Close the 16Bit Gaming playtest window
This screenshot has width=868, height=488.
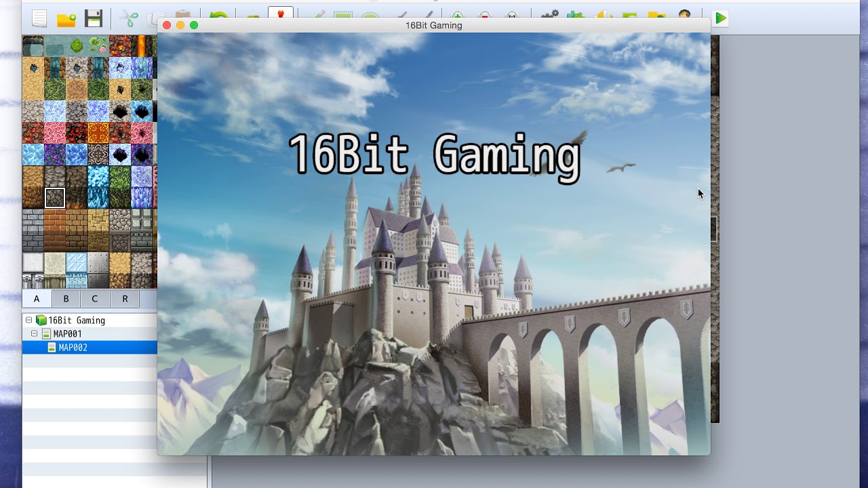pos(167,25)
